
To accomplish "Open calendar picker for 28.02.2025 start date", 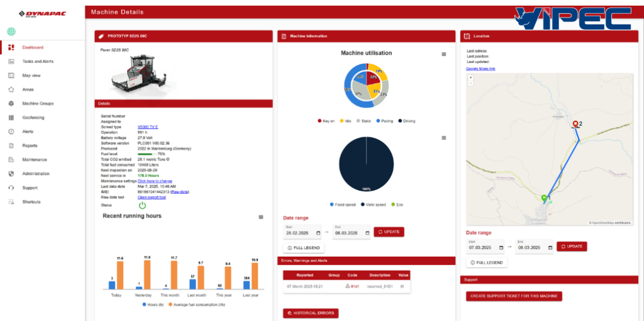I will [x=318, y=233].
